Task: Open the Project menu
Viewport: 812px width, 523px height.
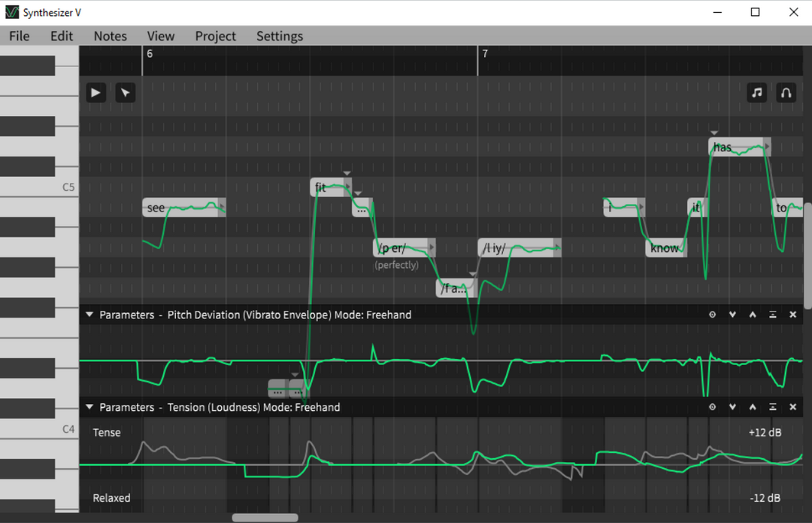Action: 215,36
